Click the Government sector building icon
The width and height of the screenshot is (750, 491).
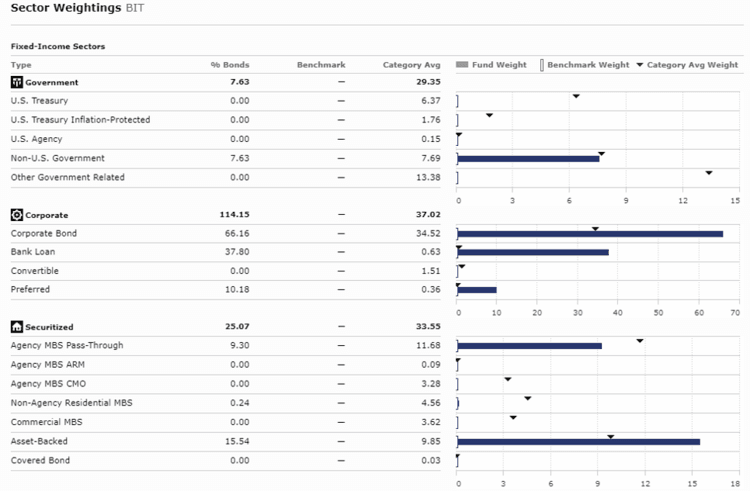[x=16, y=82]
